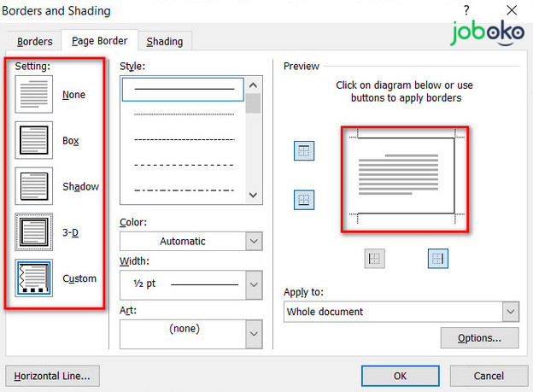Toggle the right border button below preview

437,259
